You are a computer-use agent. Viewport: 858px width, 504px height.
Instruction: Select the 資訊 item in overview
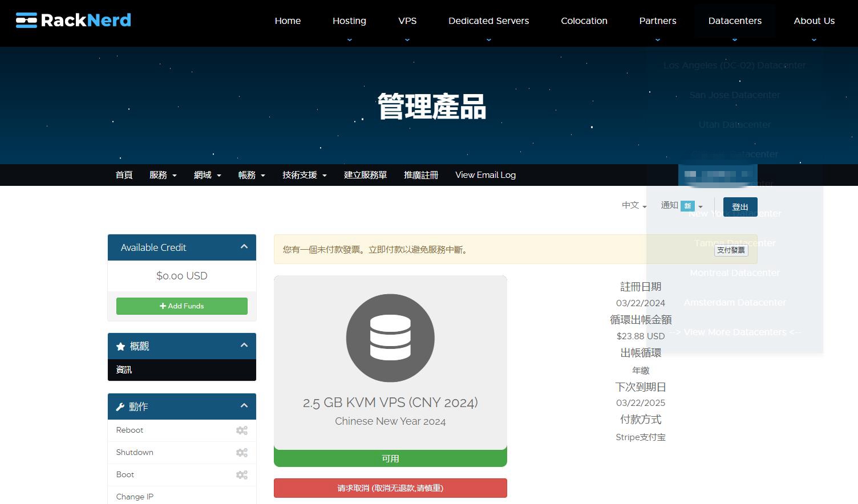click(x=182, y=370)
